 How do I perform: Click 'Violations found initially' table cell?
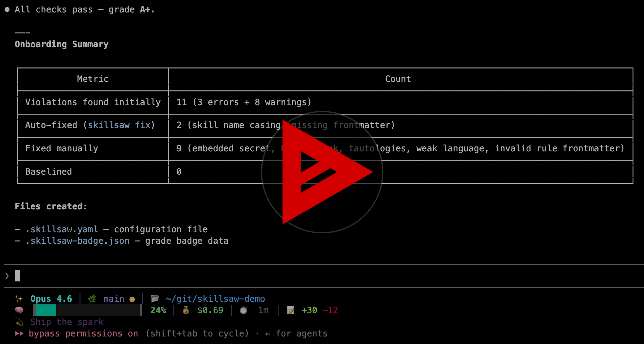tap(93, 102)
